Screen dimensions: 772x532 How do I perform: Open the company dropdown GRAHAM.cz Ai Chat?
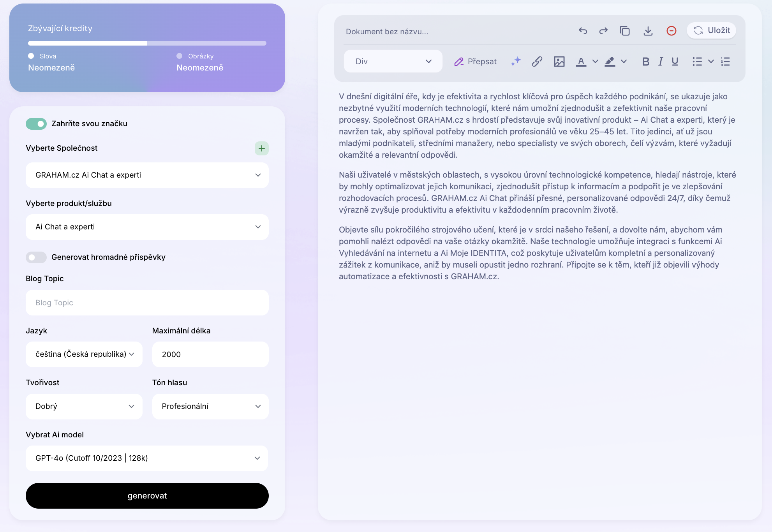pyautogui.click(x=147, y=175)
